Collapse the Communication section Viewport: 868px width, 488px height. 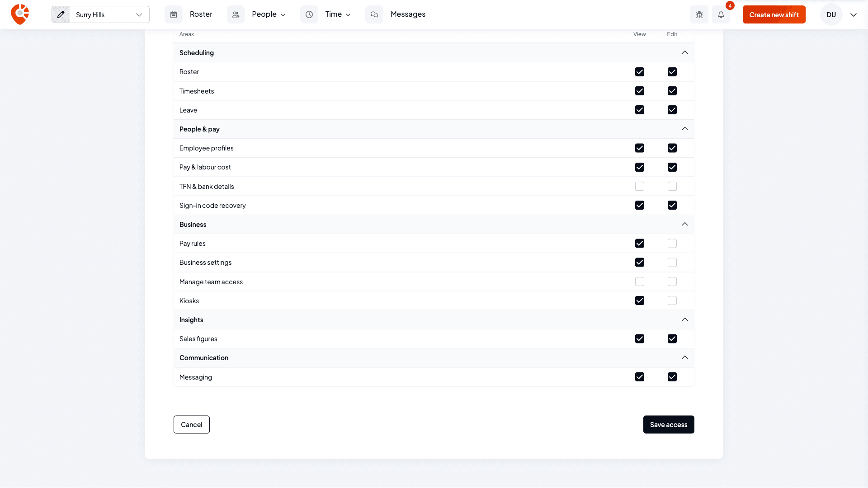click(685, 357)
